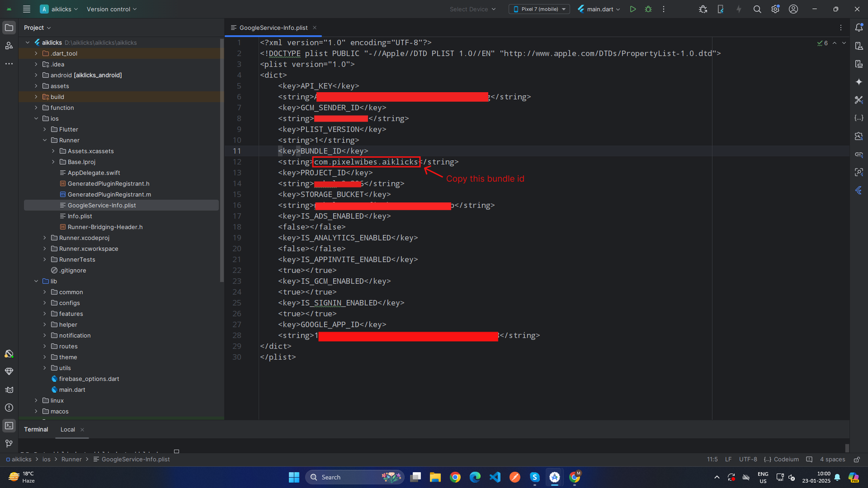
Task: Click the Debug bug icon
Action: click(648, 9)
